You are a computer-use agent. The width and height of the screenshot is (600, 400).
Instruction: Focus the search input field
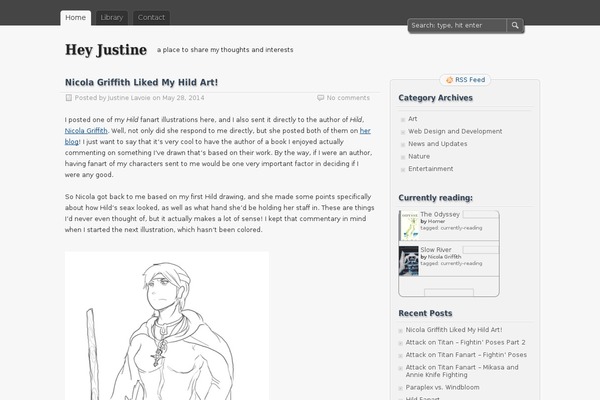pos(457,25)
